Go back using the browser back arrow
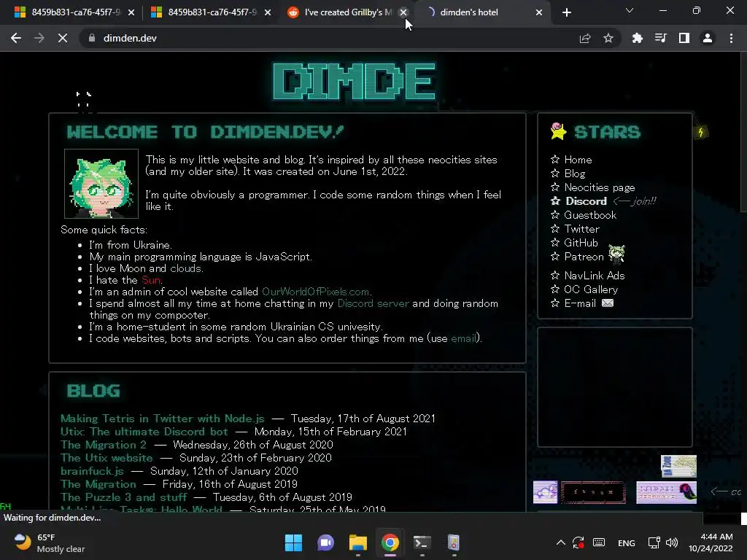Image resolution: width=747 pixels, height=560 pixels. pyautogui.click(x=16, y=38)
